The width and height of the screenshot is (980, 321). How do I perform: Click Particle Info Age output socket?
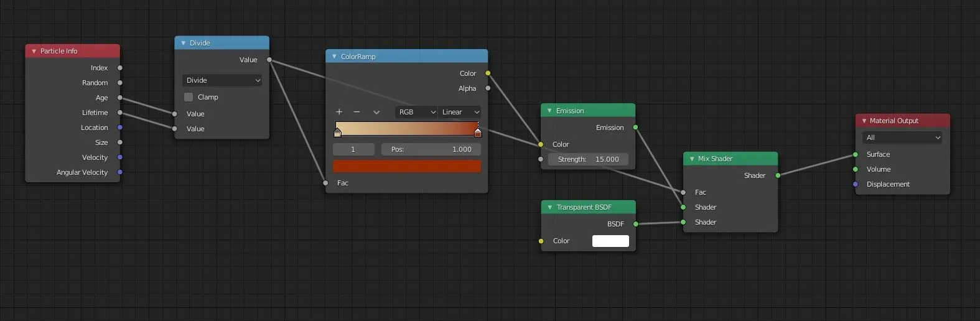click(x=120, y=98)
